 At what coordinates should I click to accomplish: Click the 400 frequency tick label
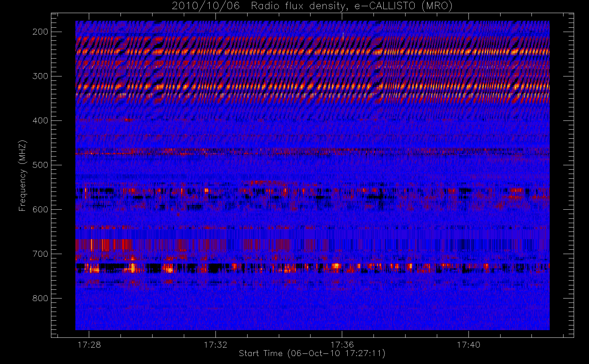point(40,120)
